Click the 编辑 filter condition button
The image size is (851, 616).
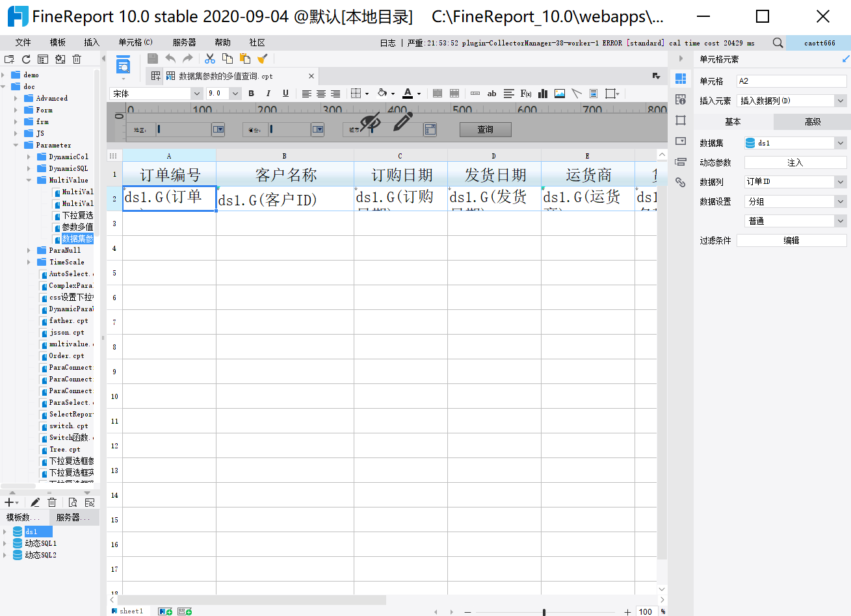[791, 240]
